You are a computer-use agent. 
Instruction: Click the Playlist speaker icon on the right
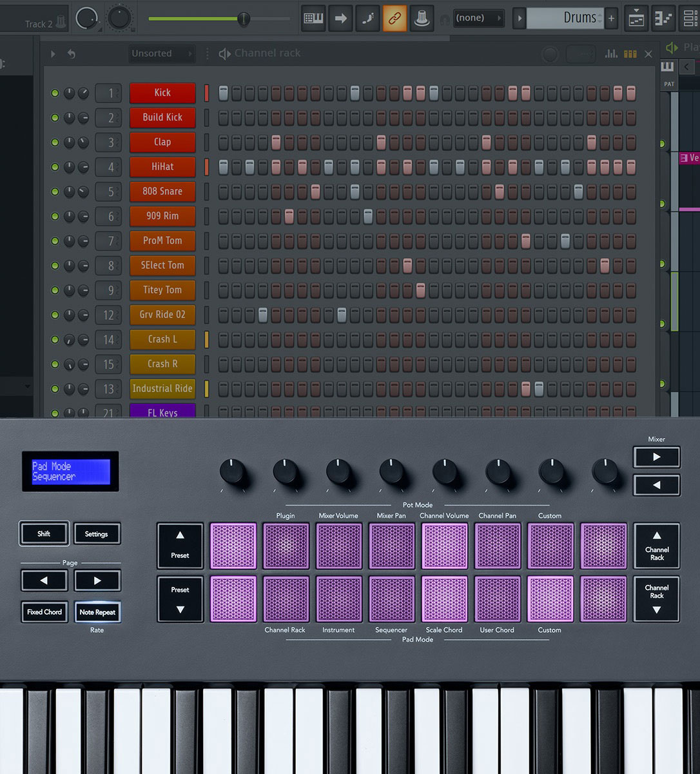coord(672,46)
